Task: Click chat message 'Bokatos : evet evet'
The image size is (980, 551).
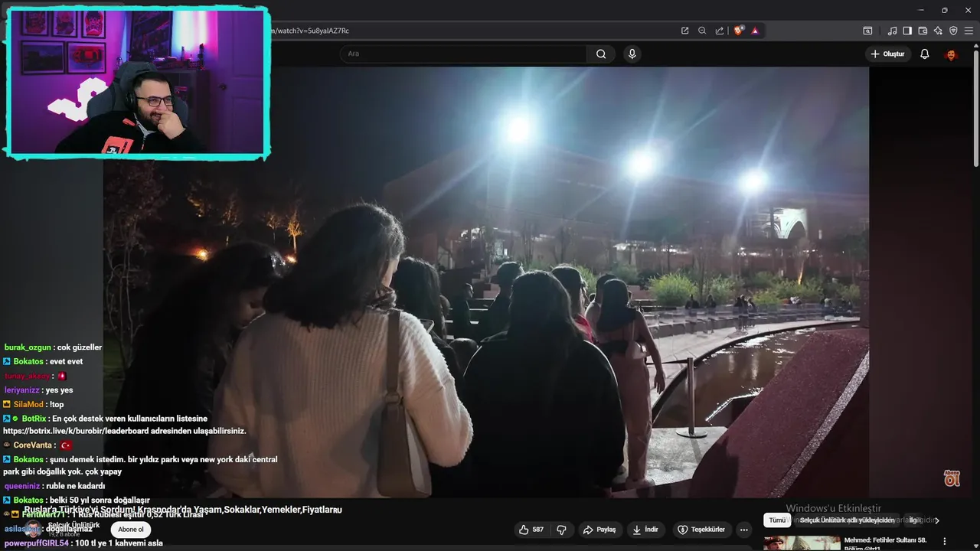Action: [x=43, y=361]
